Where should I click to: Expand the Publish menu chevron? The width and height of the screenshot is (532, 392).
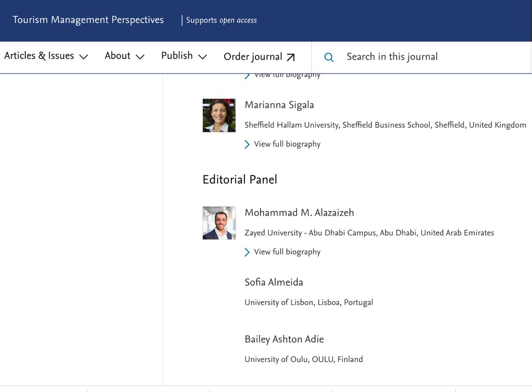point(202,57)
